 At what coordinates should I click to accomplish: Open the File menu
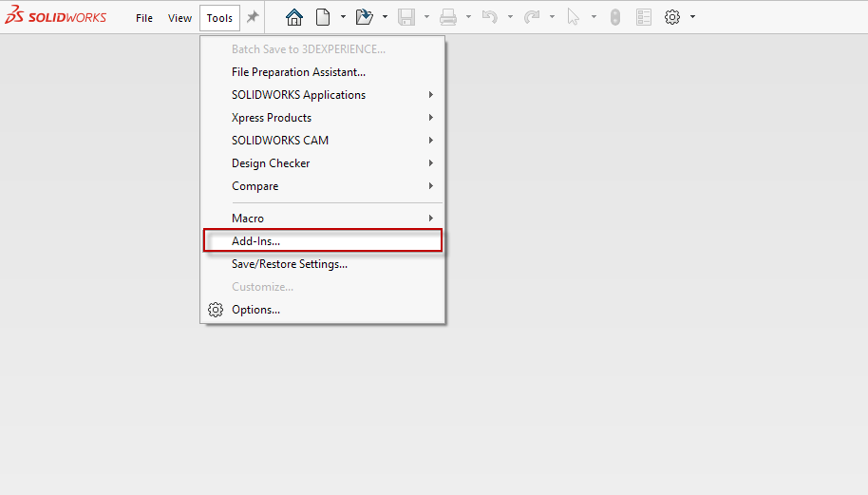(144, 18)
